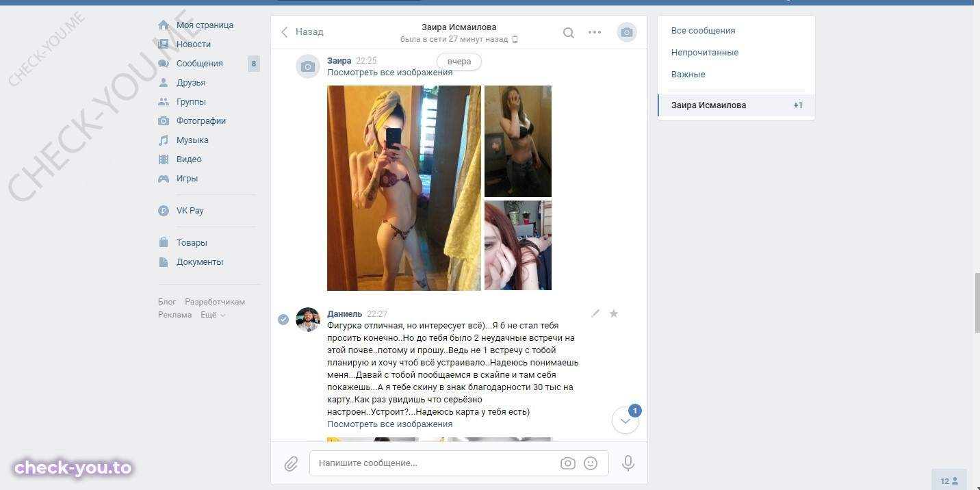Click the Даниель sender name link

tap(345, 314)
